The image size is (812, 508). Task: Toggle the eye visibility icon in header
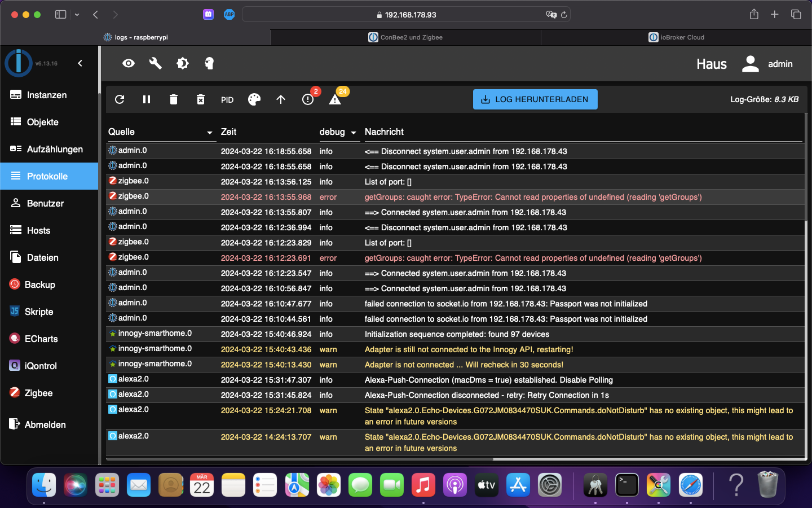129,63
